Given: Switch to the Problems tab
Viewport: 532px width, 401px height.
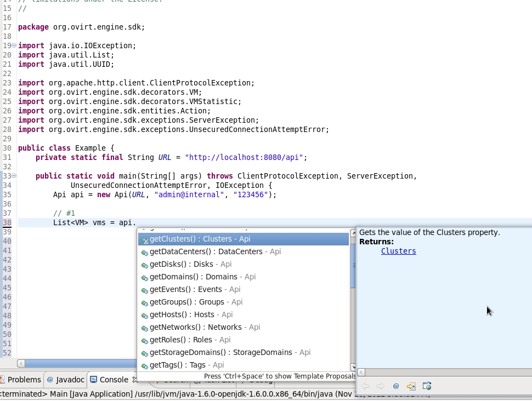Looking at the screenshot, I should click(21, 380).
